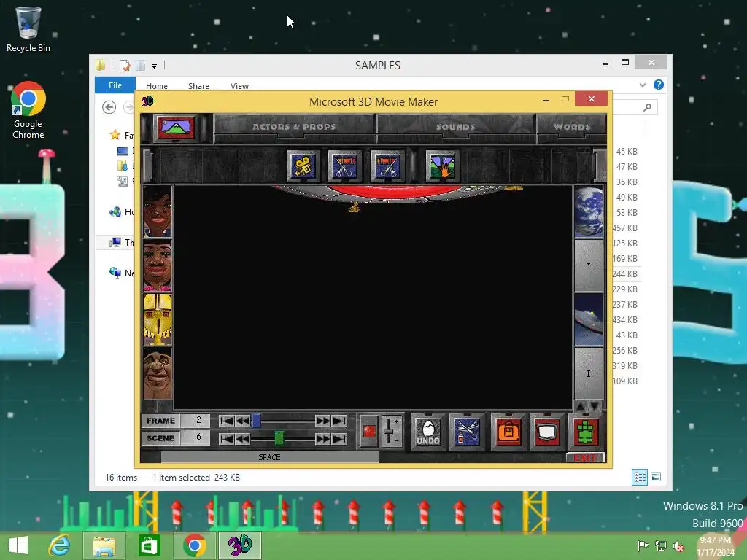Click the volume slider control
This screenshot has width=747, height=560.
pos(391,431)
